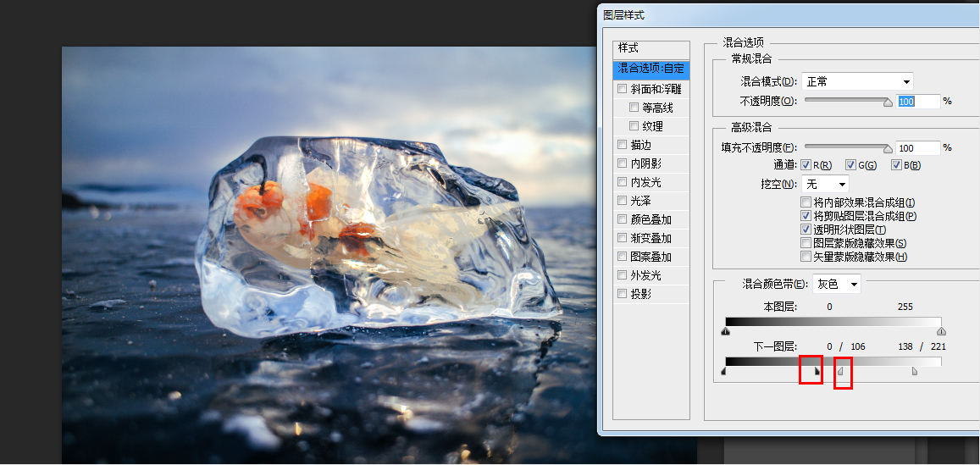980x465 pixels.
Task: Click the 不透明度 slider thumb
Action: [888, 102]
